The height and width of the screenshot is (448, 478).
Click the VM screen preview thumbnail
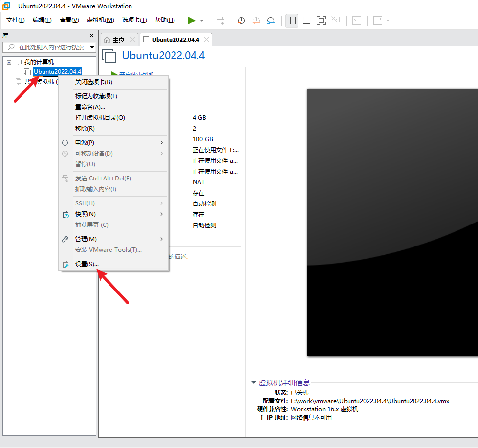pyautogui.click(x=392, y=222)
